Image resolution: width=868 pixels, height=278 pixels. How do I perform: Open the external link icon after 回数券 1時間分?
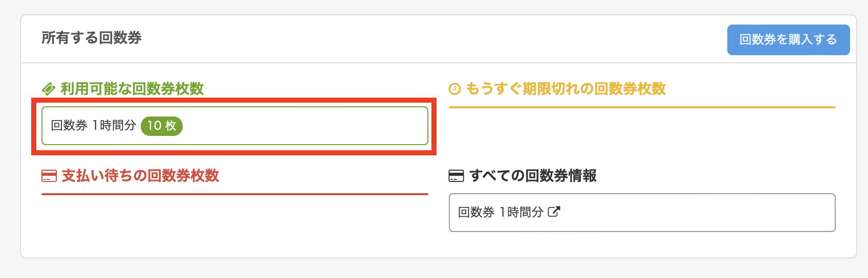pos(554,212)
